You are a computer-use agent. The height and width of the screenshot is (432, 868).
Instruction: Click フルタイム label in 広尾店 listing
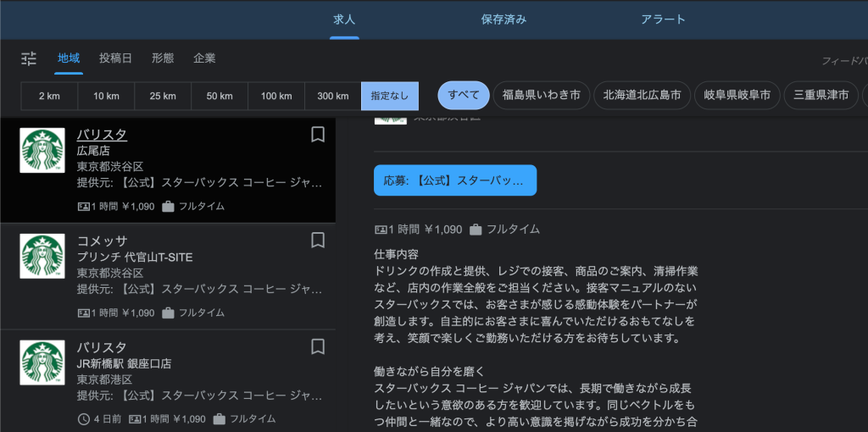pyautogui.click(x=202, y=207)
